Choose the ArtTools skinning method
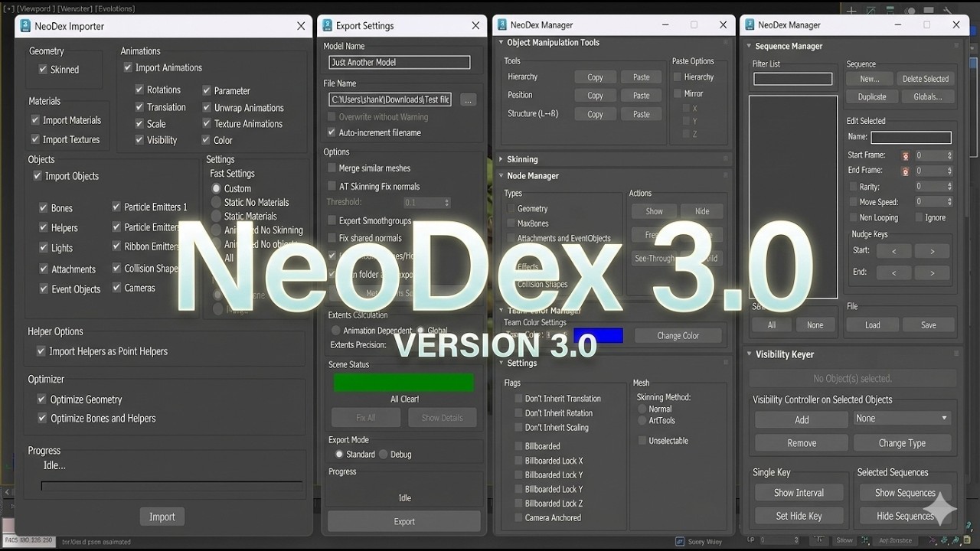Viewport: 980px width, 551px height. coord(642,420)
